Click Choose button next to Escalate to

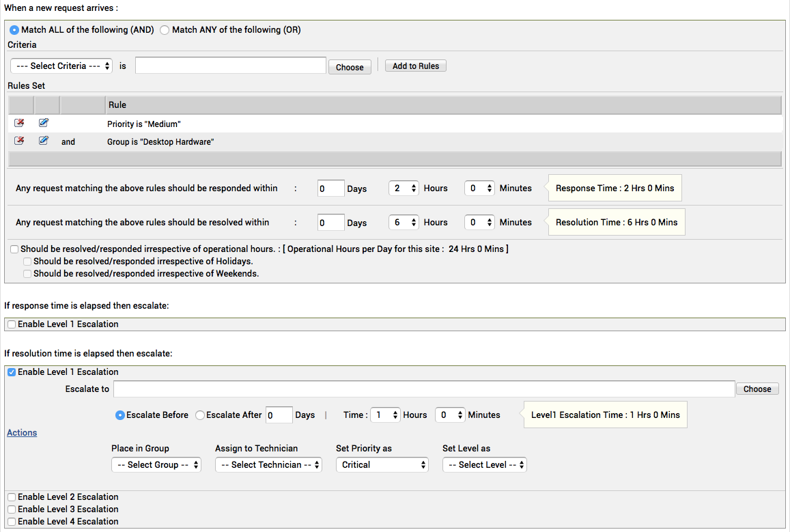[757, 389]
